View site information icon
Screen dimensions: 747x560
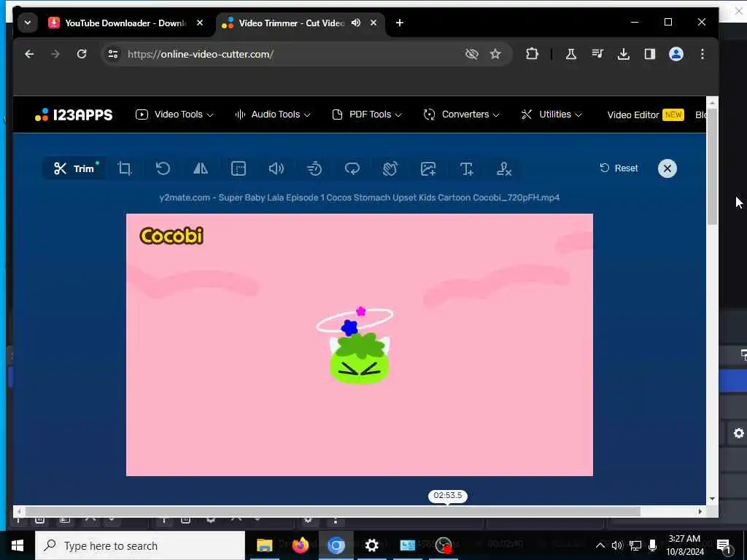tap(113, 54)
